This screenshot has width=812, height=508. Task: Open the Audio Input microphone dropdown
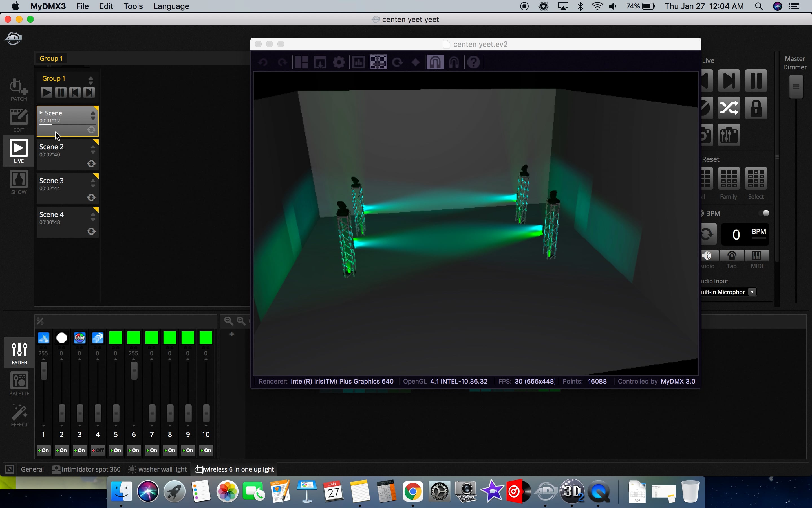click(752, 292)
